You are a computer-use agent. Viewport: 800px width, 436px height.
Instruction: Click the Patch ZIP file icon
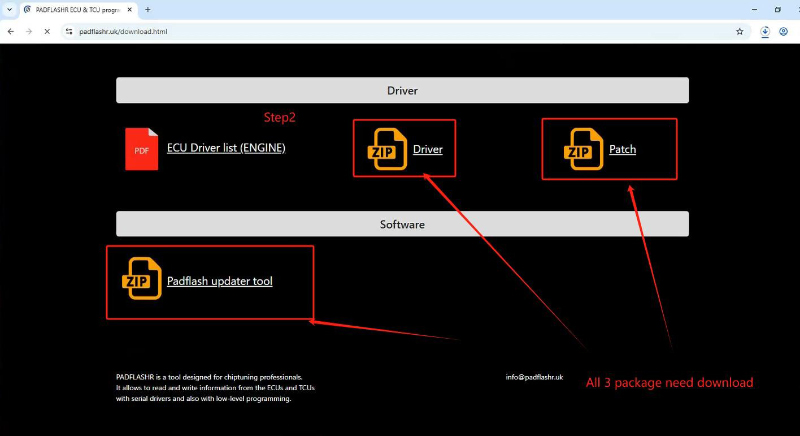pos(582,149)
